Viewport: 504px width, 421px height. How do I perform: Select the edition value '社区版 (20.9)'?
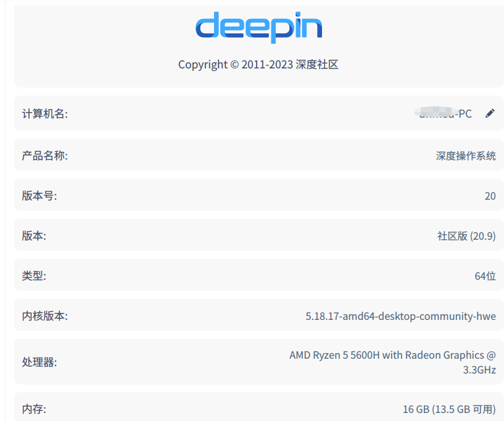pos(466,236)
